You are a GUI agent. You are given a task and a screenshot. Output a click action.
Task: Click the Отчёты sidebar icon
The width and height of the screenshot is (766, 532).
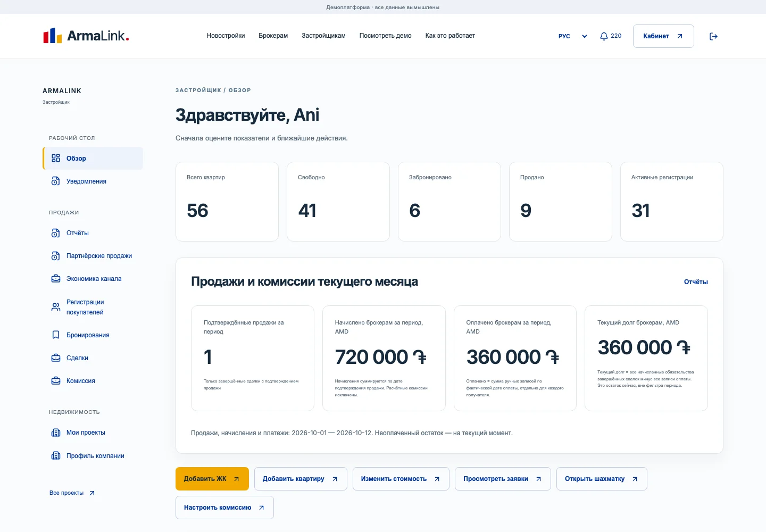pyautogui.click(x=56, y=232)
